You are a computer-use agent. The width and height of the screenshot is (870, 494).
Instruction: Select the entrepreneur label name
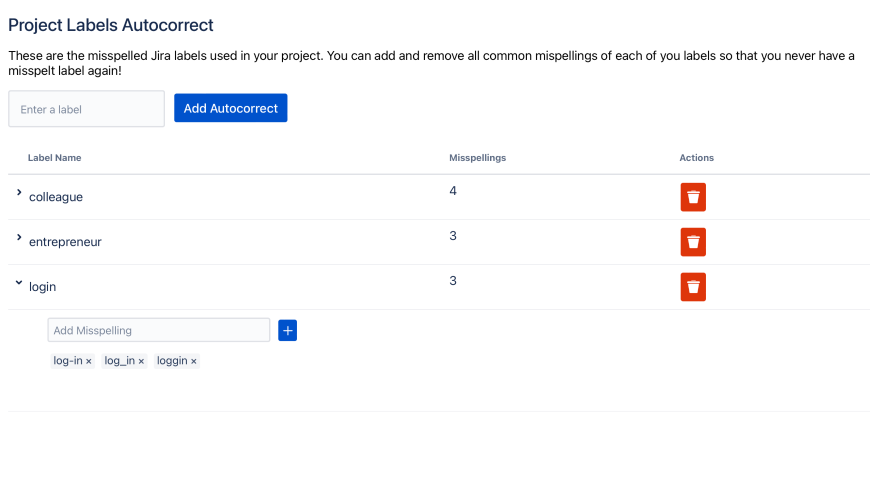[x=65, y=242]
